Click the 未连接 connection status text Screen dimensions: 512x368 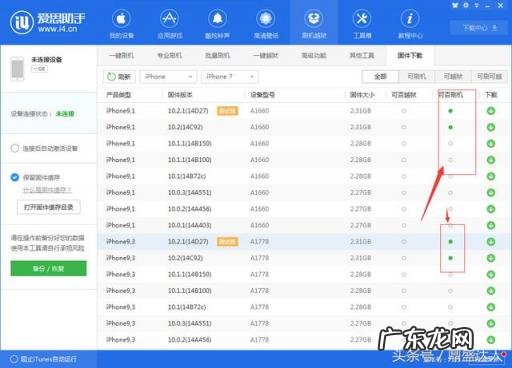[65, 114]
